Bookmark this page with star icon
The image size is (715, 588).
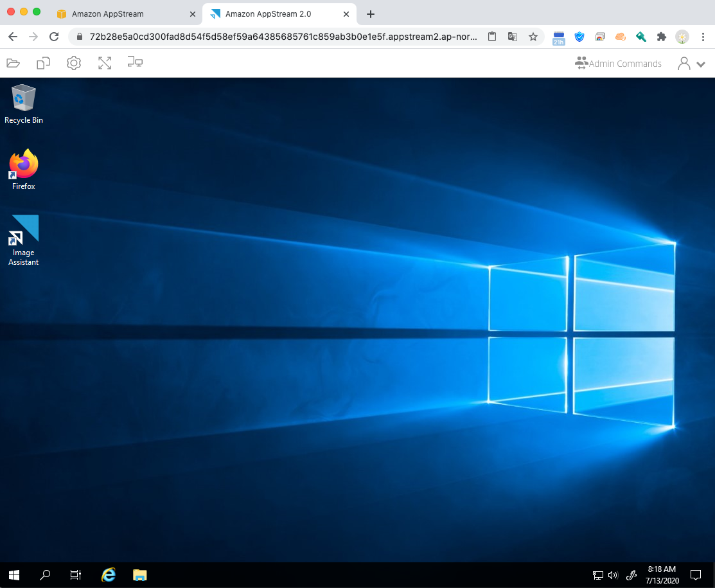pos(533,37)
